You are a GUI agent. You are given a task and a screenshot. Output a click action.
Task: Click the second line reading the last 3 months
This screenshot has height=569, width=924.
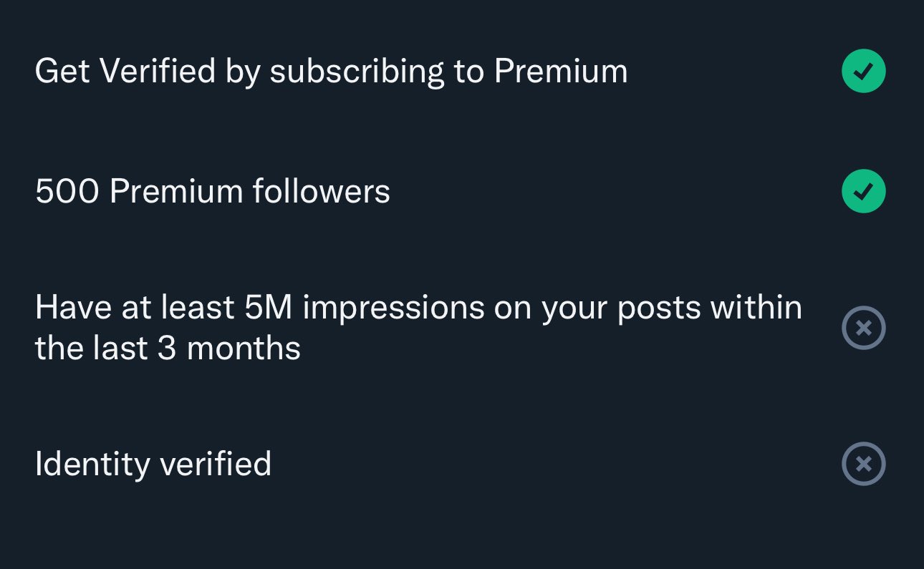click(x=168, y=349)
